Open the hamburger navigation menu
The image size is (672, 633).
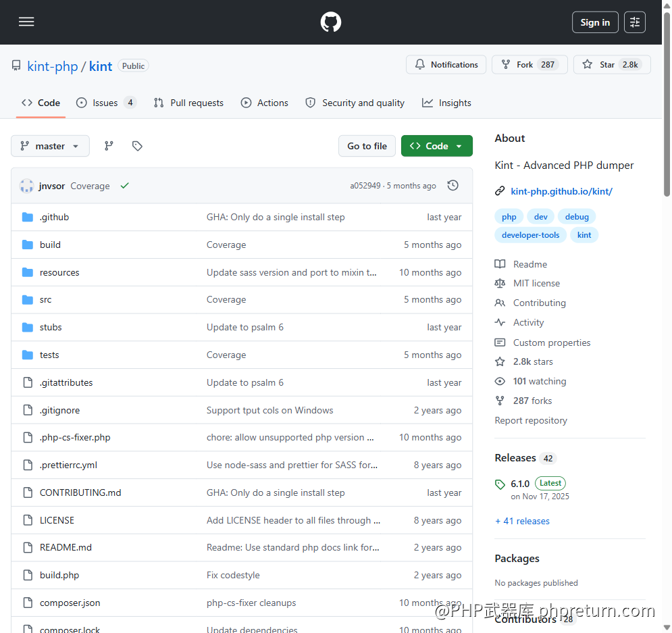tap(26, 22)
